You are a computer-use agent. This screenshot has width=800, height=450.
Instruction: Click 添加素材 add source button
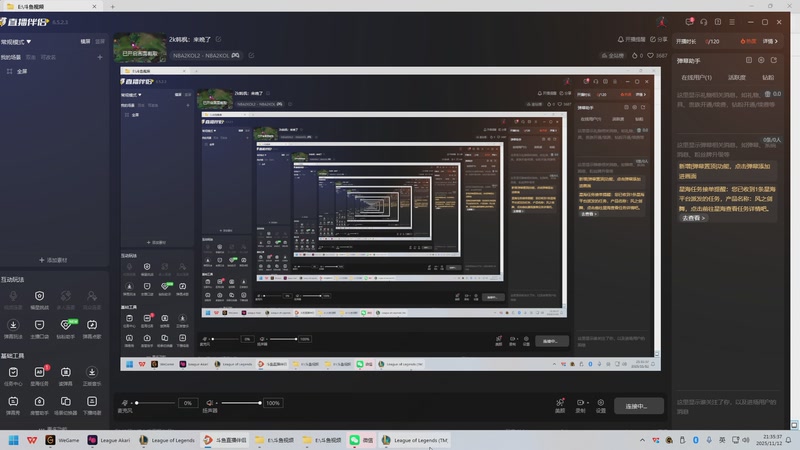click(x=54, y=260)
